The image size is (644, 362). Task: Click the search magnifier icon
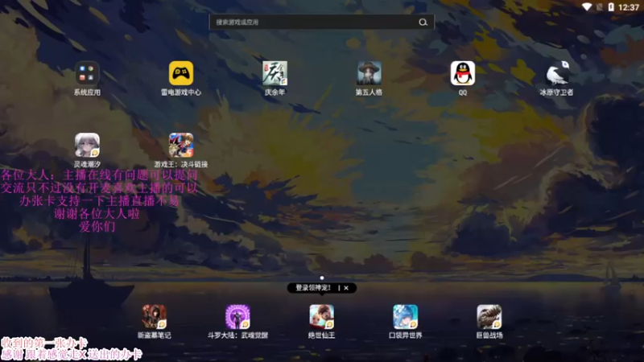pyautogui.click(x=423, y=23)
